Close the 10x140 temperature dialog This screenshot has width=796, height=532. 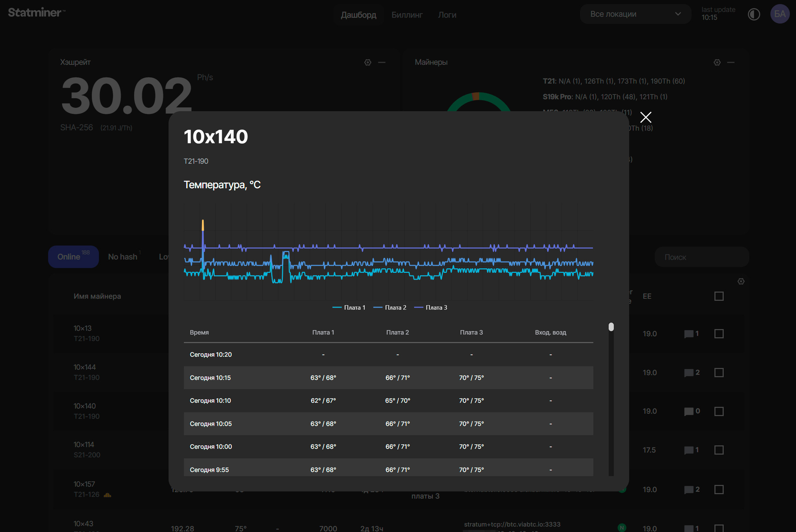click(x=646, y=117)
